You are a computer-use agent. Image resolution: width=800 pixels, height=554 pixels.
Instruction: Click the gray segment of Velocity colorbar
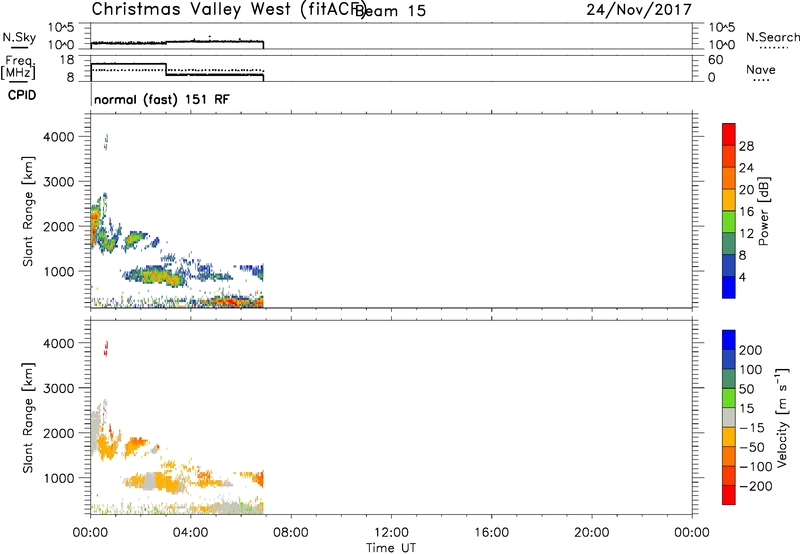coord(729,417)
